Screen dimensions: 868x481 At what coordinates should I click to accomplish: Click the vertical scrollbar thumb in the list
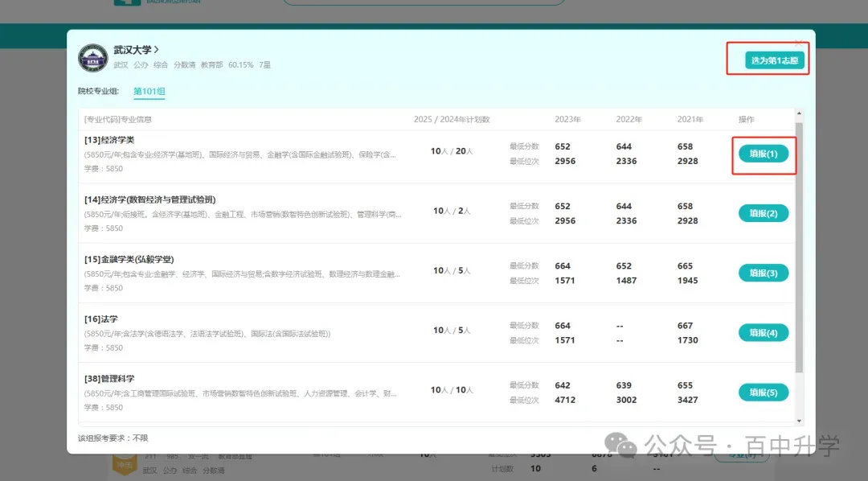pyautogui.click(x=799, y=247)
